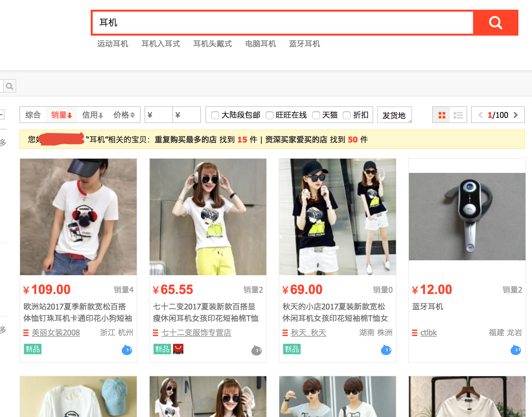Sort results by 销量 descending
Viewport: 532px width, 417px height.
[x=62, y=115]
